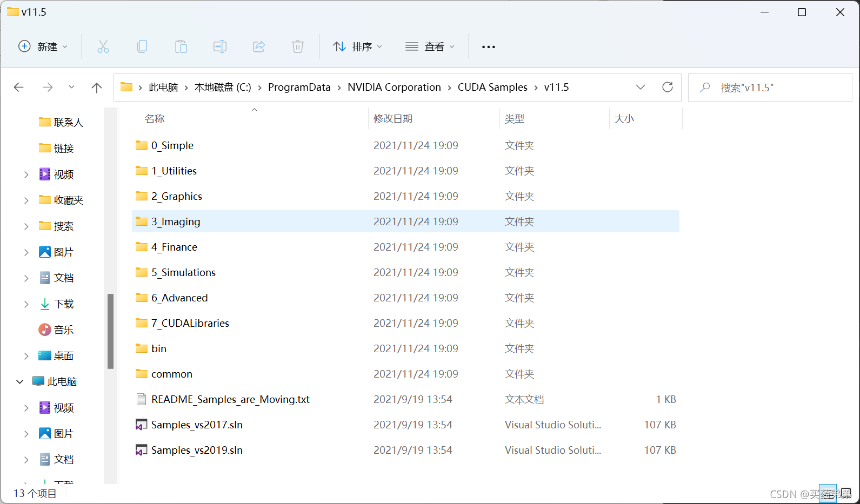Select the 2_Graphics folder row
The width and height of the screenshot is (860, 504).
405,196
